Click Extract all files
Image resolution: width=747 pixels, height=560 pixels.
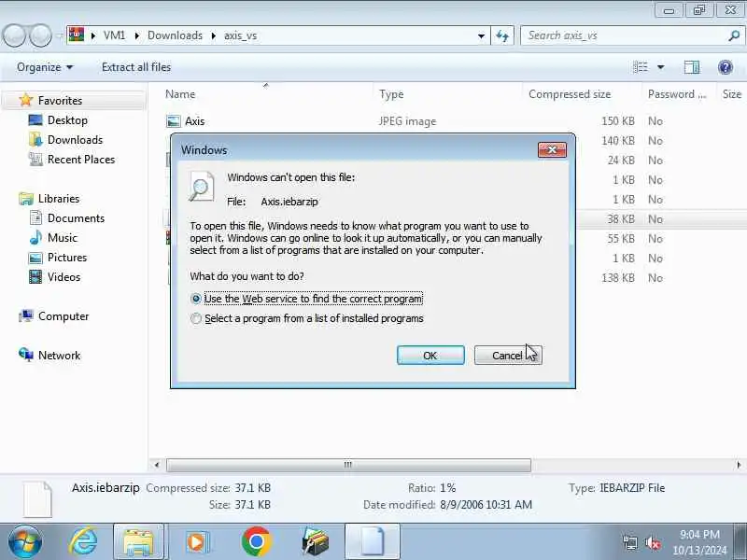[136, 67]
